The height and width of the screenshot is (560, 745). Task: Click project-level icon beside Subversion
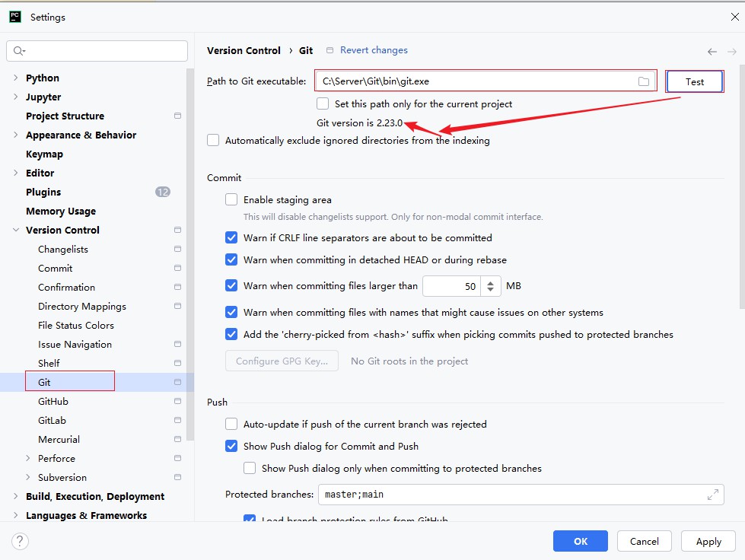click(x=178, y=477)
